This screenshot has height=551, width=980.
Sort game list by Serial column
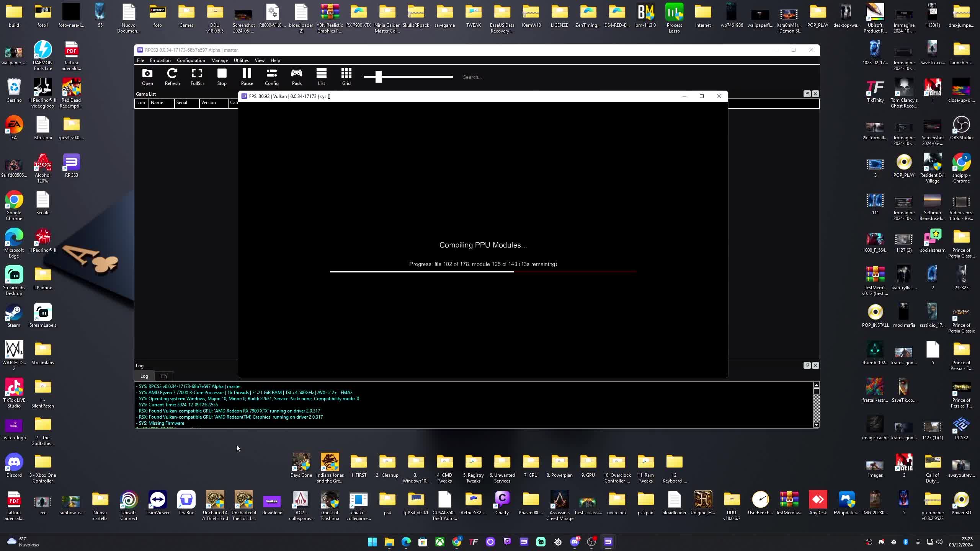pos(187,103)
